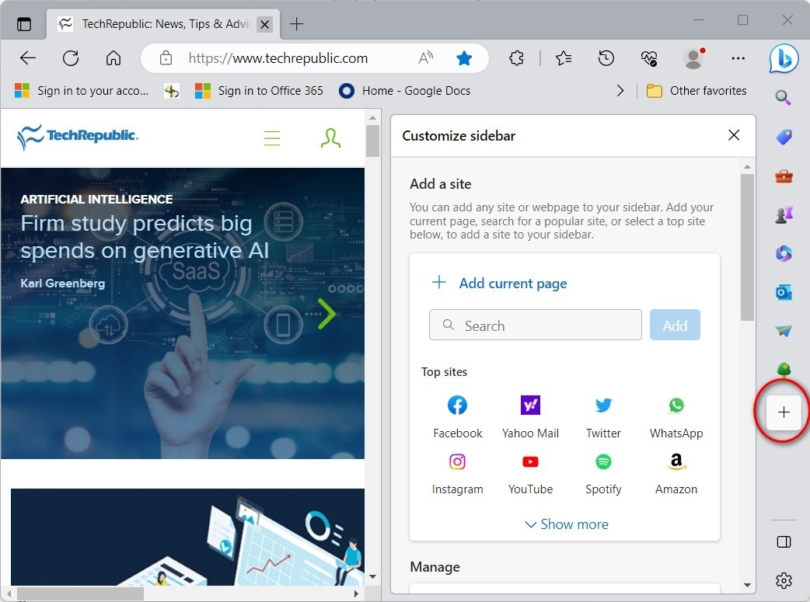This screenshot has width=810, height=602.
Task: Add Facebook from Top sites
Action: coord(457,416)
